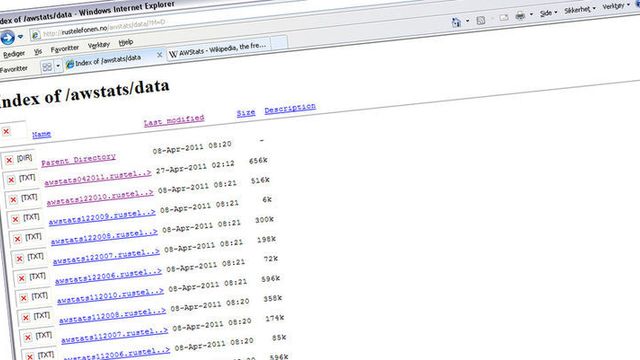Open the recent pages arrow beside Forward
Viewport: 640px width, 360px height.
pos(20,37)
